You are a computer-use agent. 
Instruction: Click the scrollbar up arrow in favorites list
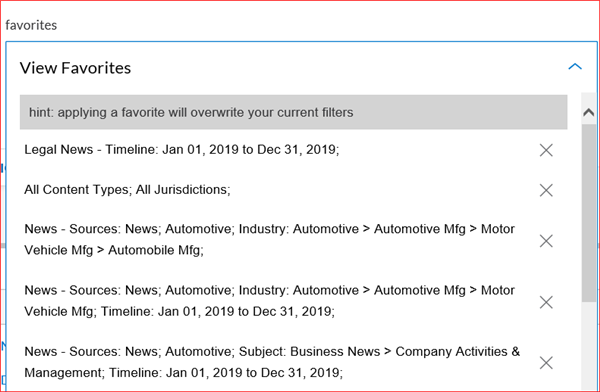click(589, 112)
